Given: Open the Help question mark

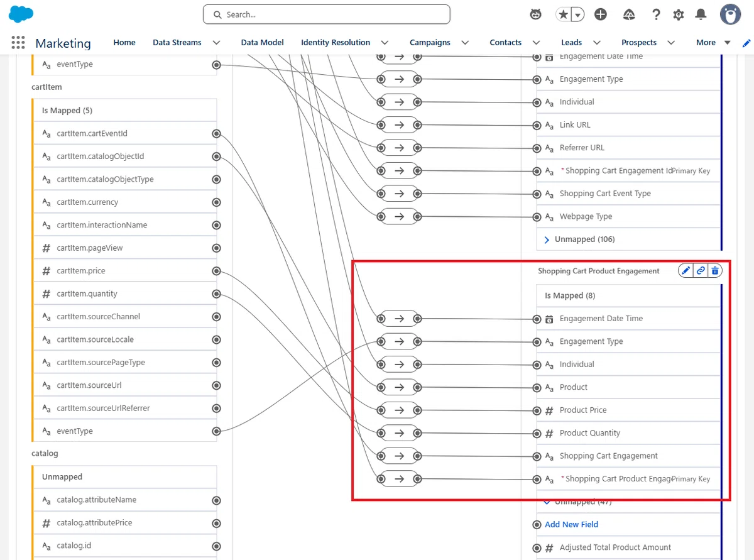Looking at the screenshot, I should (x=656, y=14).
